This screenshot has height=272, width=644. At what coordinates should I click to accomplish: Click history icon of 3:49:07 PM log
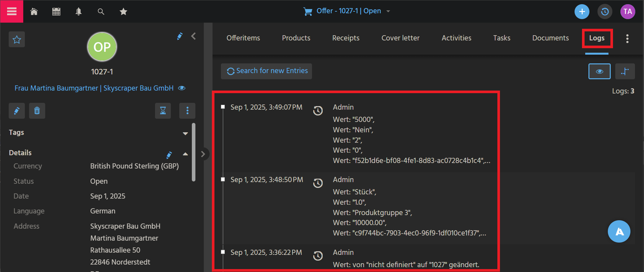tap(318, 111)
